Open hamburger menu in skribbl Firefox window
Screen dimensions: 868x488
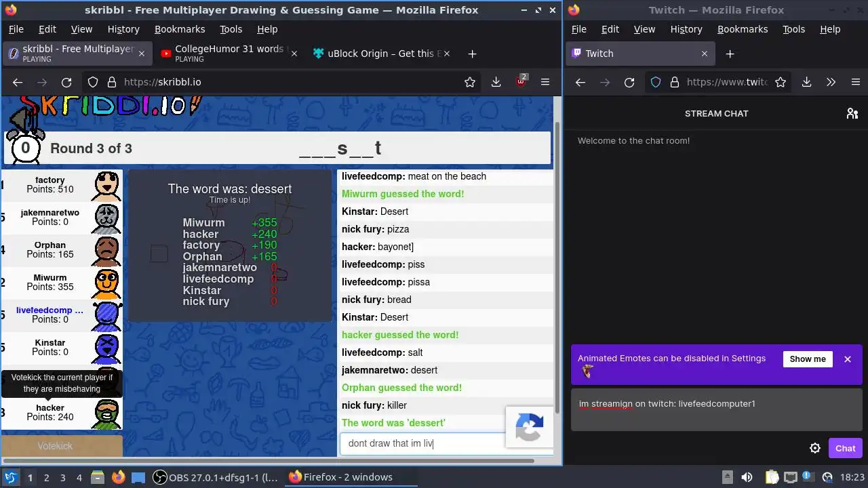point(545,82)
